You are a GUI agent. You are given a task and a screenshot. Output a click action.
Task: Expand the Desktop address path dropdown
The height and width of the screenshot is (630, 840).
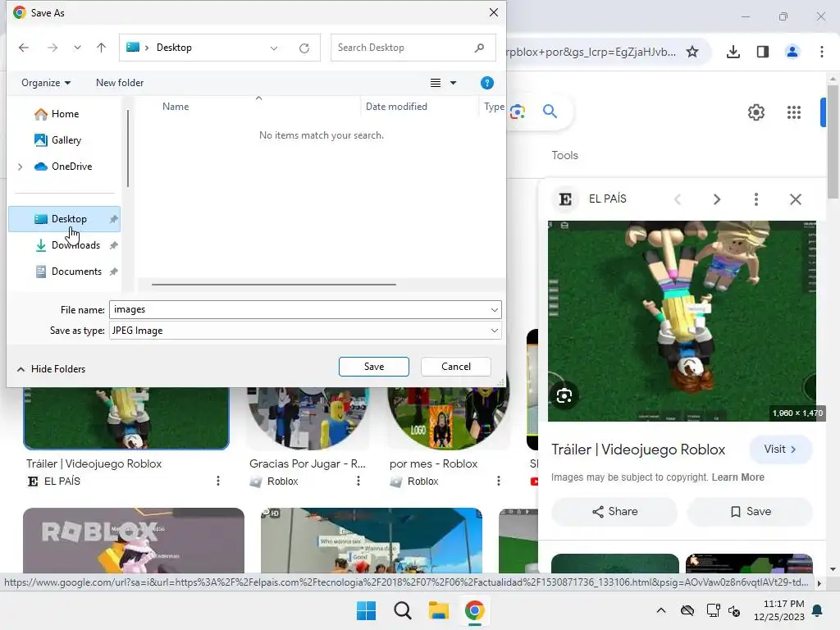[274, 48]
